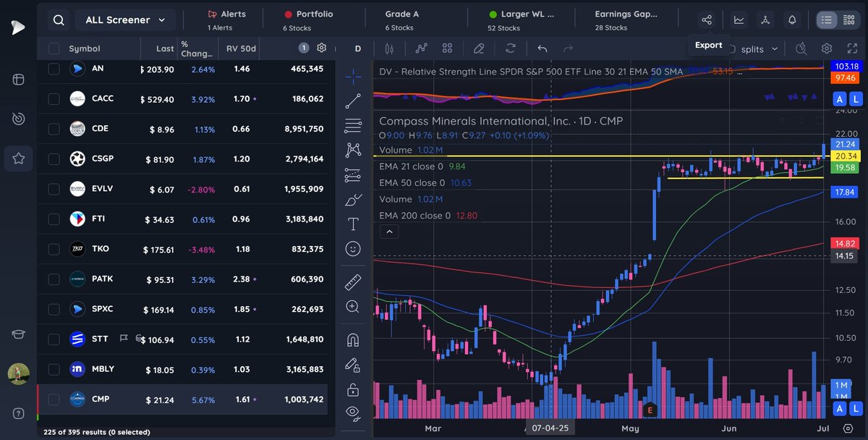Open the graduation cap learning icon

coord(18,334)
